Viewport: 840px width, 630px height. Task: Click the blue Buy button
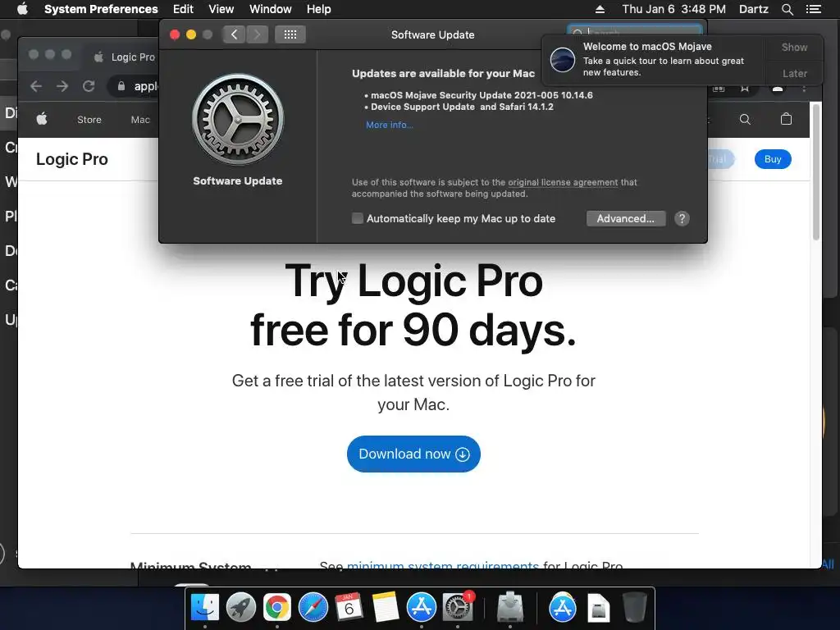773,159
